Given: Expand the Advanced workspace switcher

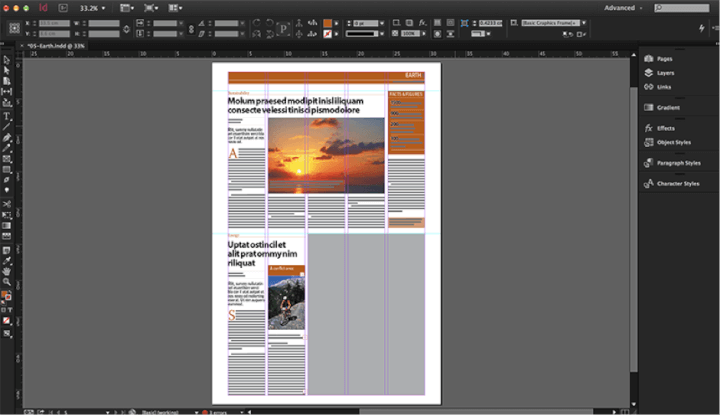Looking at the screenshot, I should 622,7.
